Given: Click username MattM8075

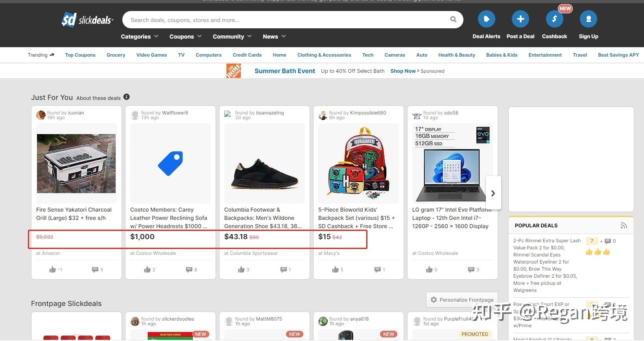Looking at the screenshot, I should (269, 319).
